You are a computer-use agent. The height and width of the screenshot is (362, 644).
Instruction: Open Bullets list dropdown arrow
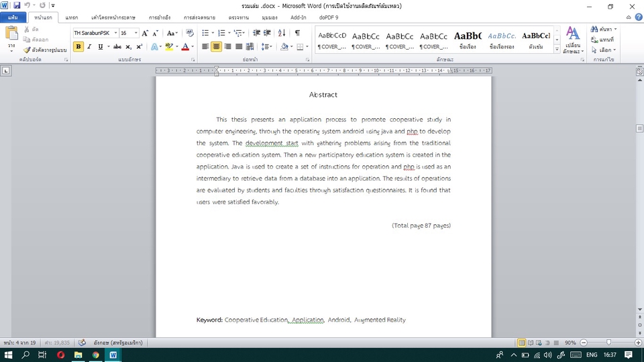pyautogui.click(x=213, y=33)
